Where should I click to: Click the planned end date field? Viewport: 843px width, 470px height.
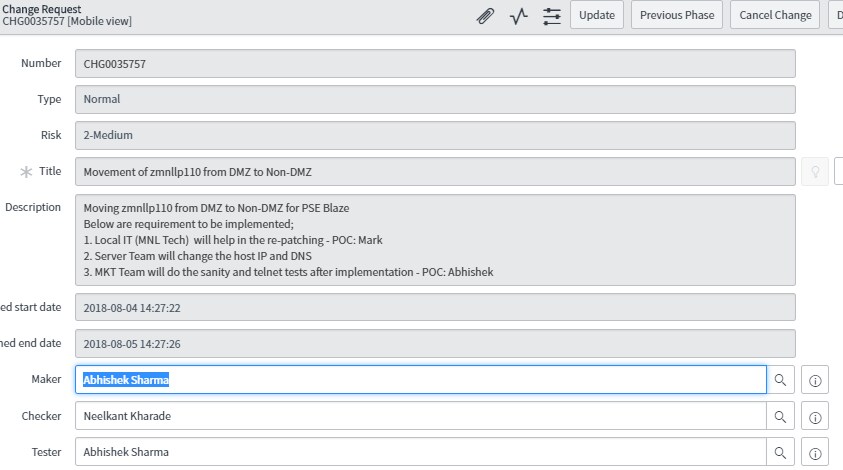point(435,344)
